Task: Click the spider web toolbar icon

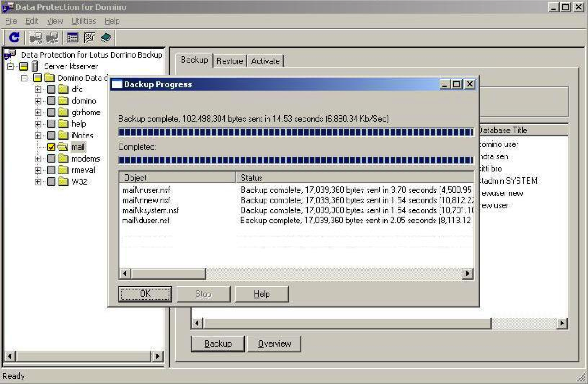Action: click(x=89, y=38)
